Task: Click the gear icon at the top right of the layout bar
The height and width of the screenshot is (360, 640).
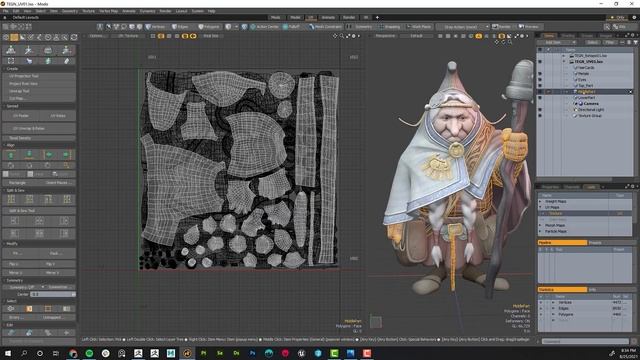Action: tap(634, 18)
